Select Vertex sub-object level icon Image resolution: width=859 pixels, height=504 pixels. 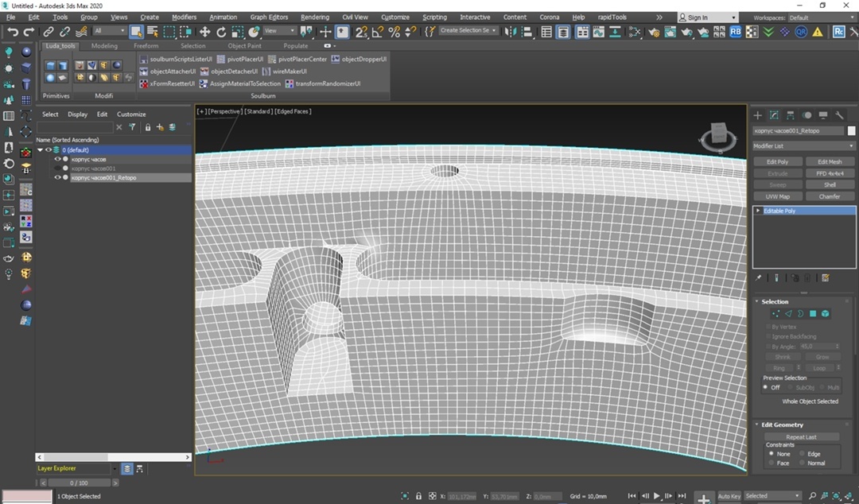(x=775, y=313)
